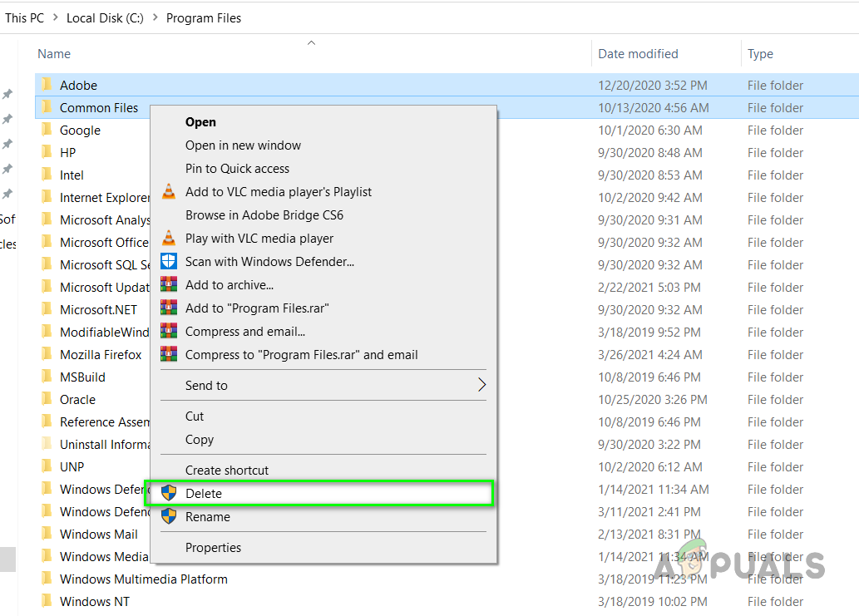Screen dimensions: 859x616
Task: Click the WinRAR icon beside Add to archive
Action: click(x=169, y=285)
